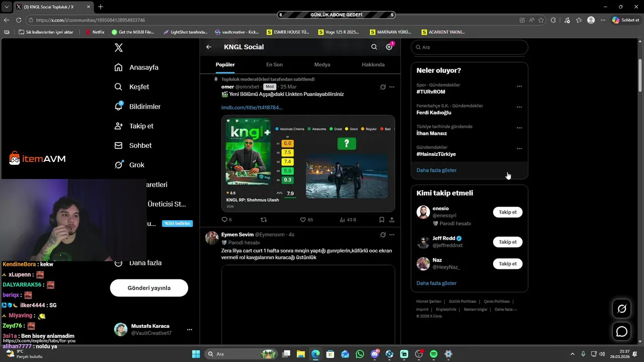Repost omer's pinned post
644x362 pixels.
tap(264, 220)
